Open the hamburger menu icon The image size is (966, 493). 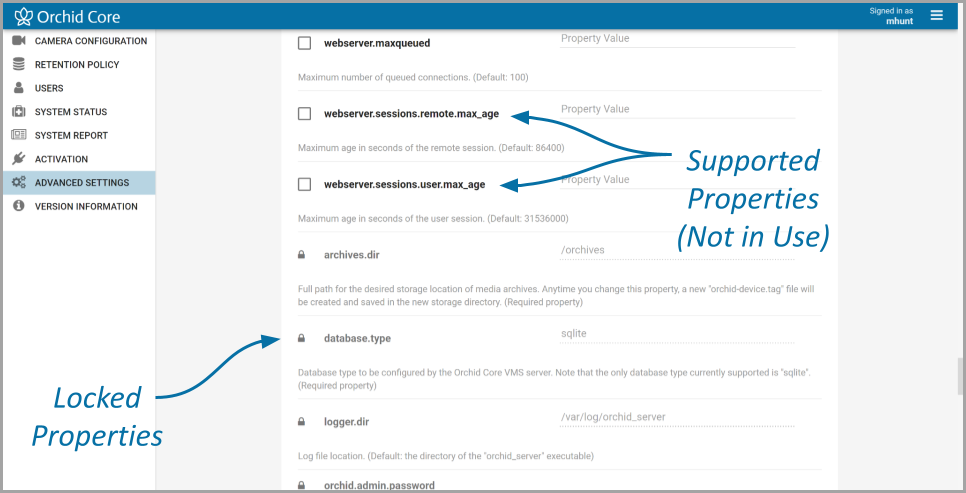coord(936,15)
